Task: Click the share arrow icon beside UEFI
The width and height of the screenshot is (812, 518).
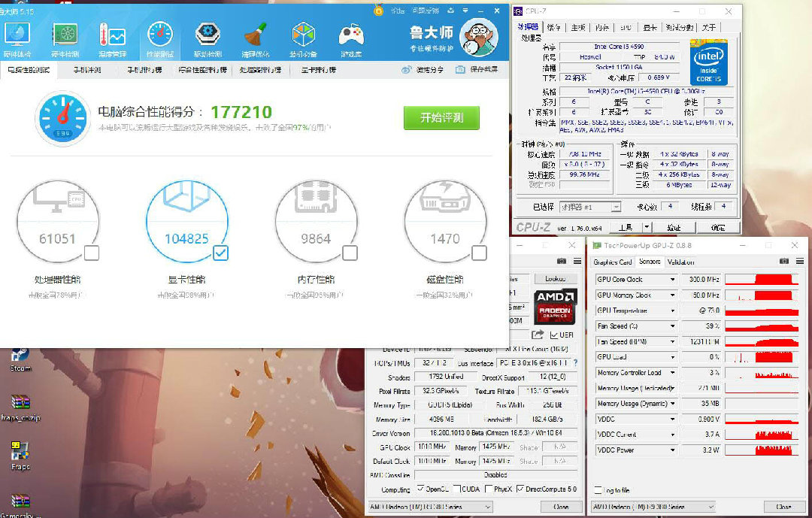Action: point(538,335)
